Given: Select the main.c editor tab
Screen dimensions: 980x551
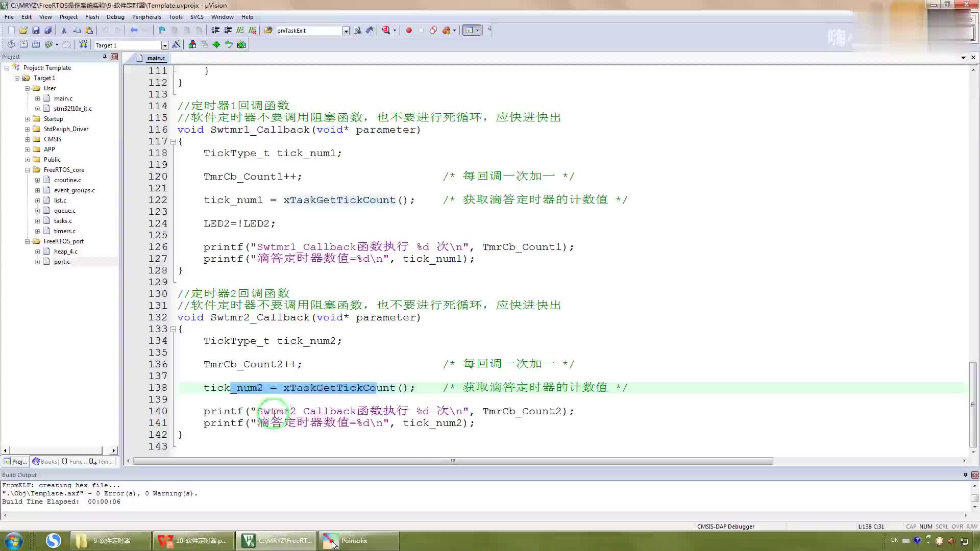Looking at the screenshot, I should 152,58.
